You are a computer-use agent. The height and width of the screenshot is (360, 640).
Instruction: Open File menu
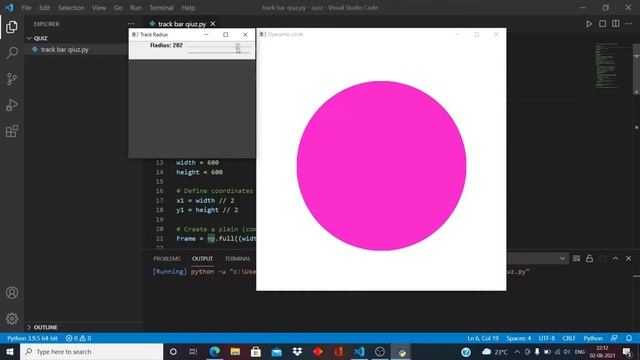26,8
